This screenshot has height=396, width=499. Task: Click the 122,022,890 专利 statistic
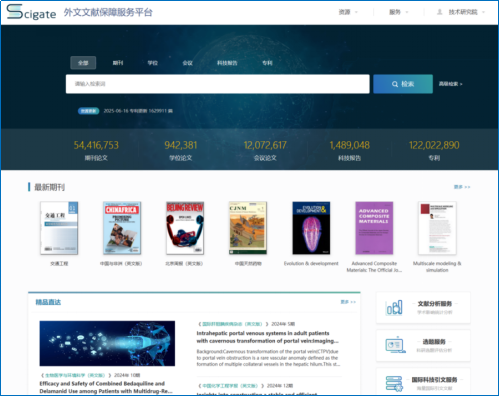pyautogui.click(x=434, y=151)
